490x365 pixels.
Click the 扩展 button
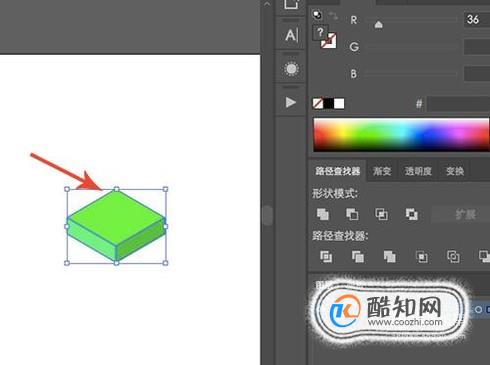click(465, 214)
